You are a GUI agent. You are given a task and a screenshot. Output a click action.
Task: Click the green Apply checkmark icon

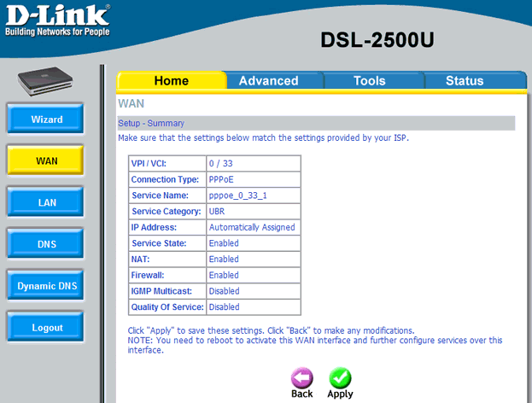(340, 378)
